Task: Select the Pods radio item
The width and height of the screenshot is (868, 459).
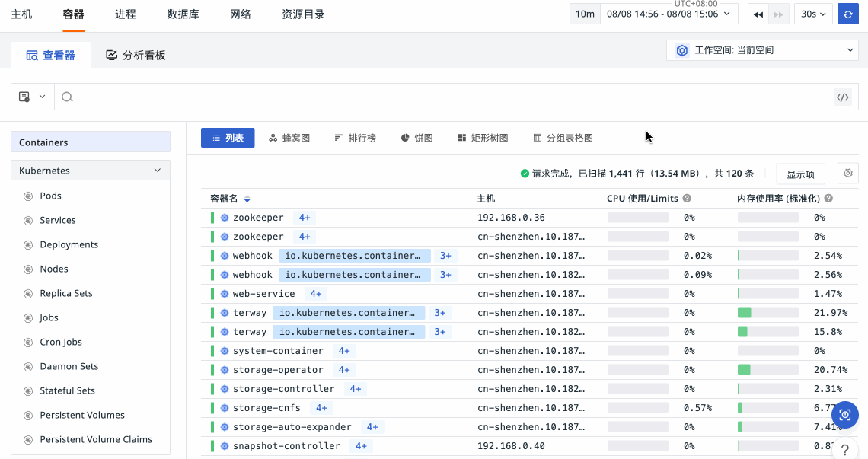Action: pyautogui.click(x=29, y=196)
